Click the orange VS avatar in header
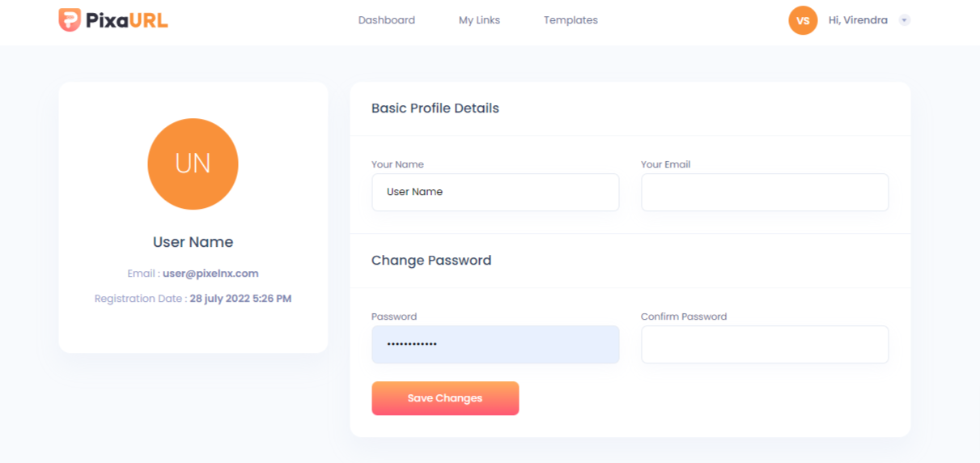The width and height of the screenshot is (980, 463). (803, 20)
